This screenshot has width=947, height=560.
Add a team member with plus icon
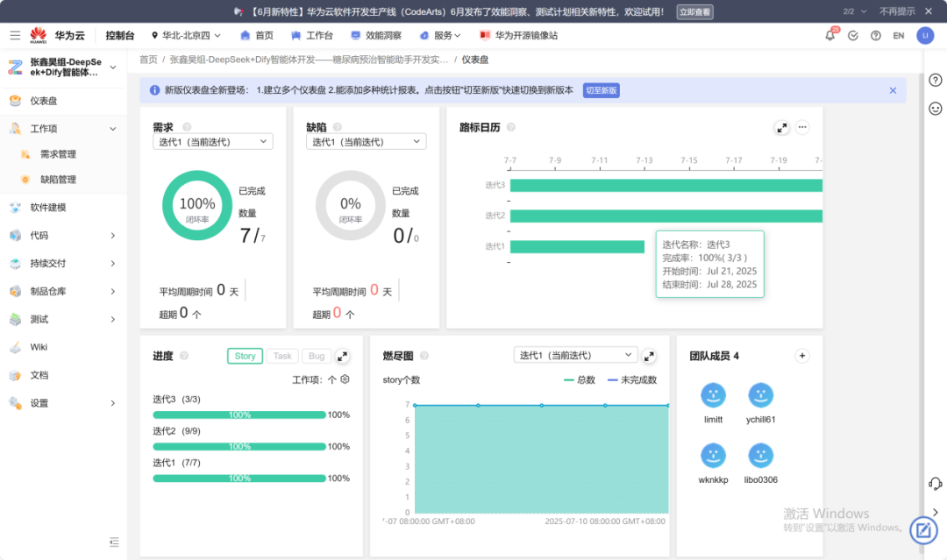click(801, 356)
